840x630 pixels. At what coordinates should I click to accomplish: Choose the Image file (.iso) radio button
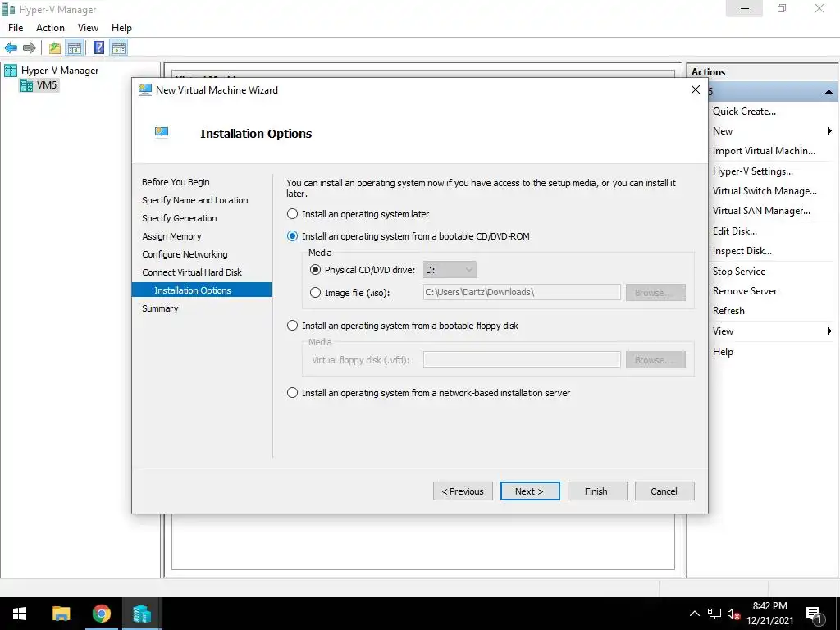tap(315, 293)
